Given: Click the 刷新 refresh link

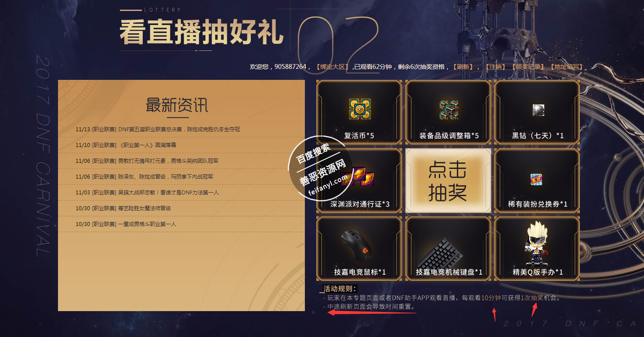Looking at the screenshot, I should tap(463, 67).
